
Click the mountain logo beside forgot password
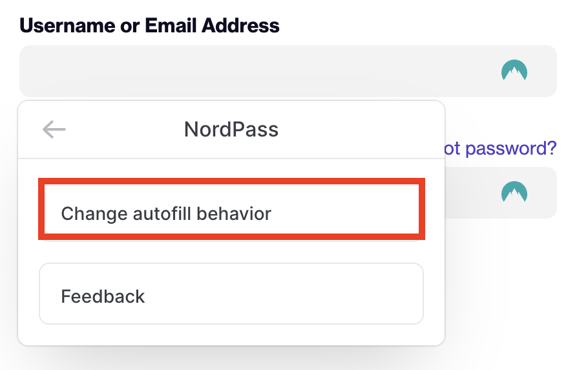pos(514,192)
